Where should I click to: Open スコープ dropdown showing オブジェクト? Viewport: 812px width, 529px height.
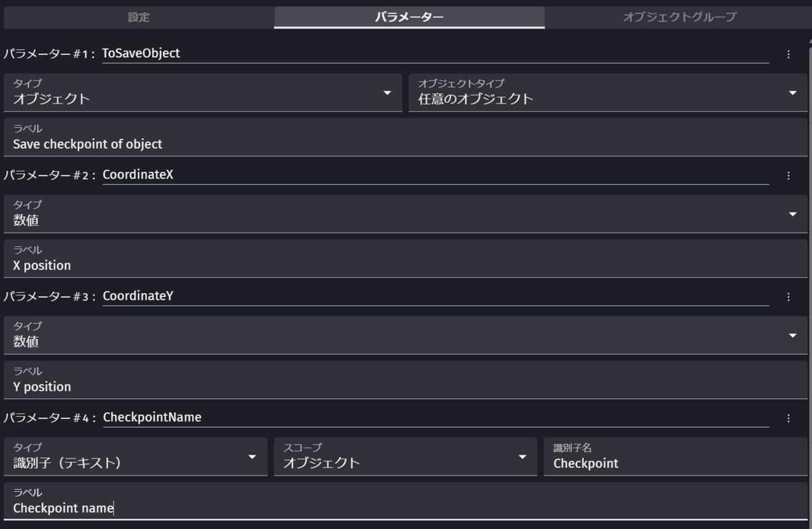click(x=405, y=457)
